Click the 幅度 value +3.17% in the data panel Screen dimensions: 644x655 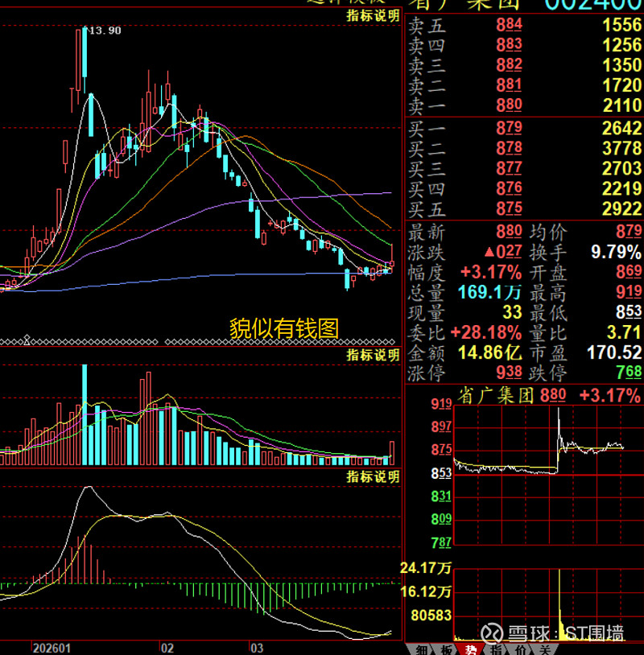coord(491,272)
